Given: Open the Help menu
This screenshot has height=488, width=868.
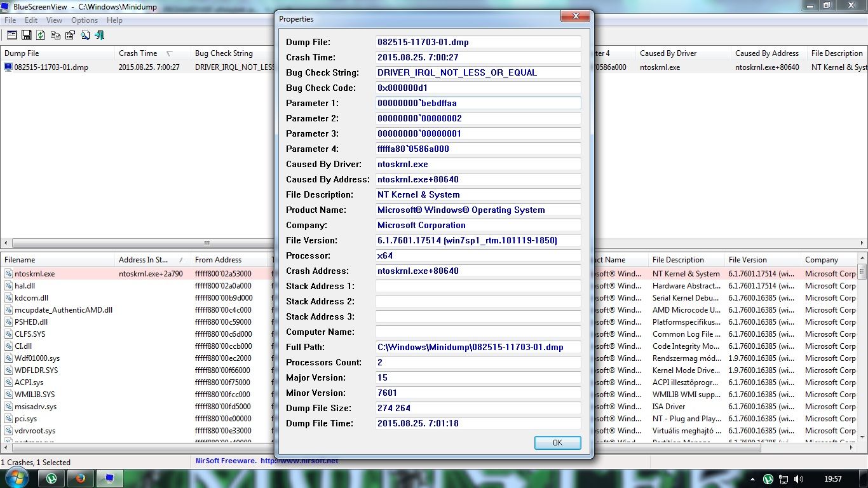Looking at the screenshot, I should (114, 20).
